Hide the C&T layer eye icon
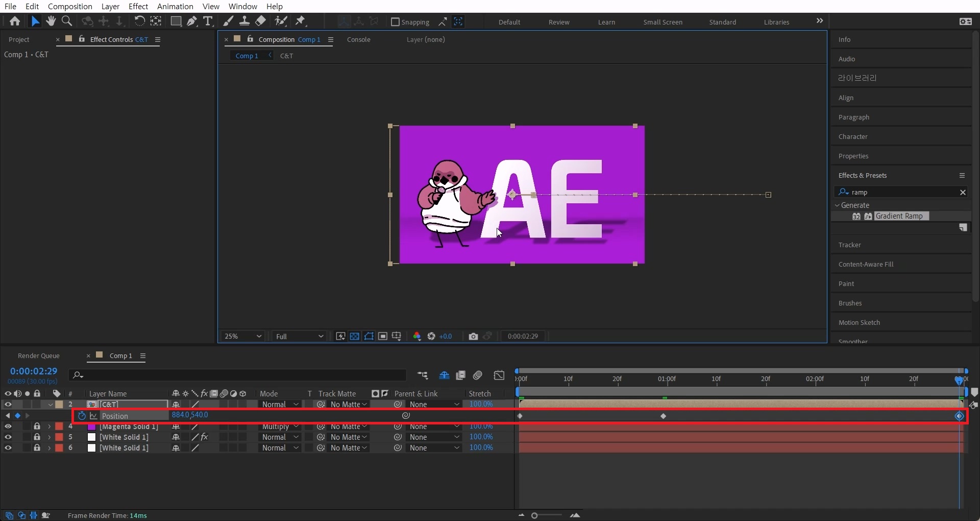This screenshot has height=521, width=980. 8,404
